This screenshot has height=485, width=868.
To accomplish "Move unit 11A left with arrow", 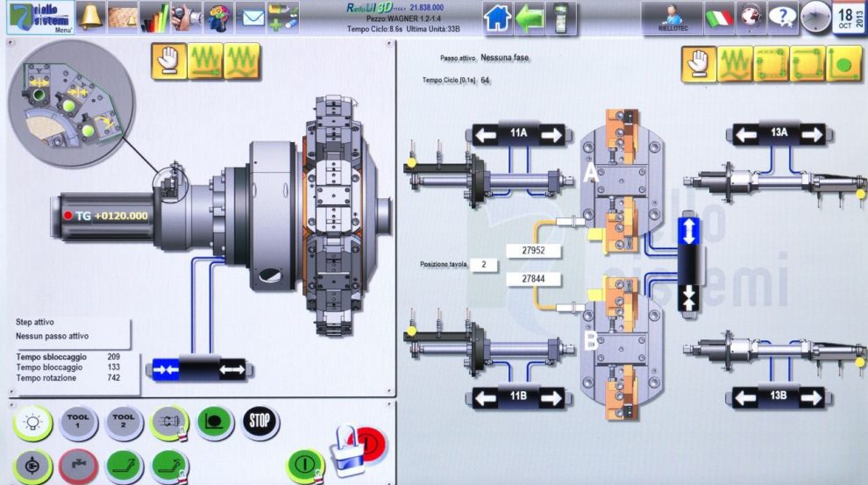I will pyautogui.click(x=486, y=134).
